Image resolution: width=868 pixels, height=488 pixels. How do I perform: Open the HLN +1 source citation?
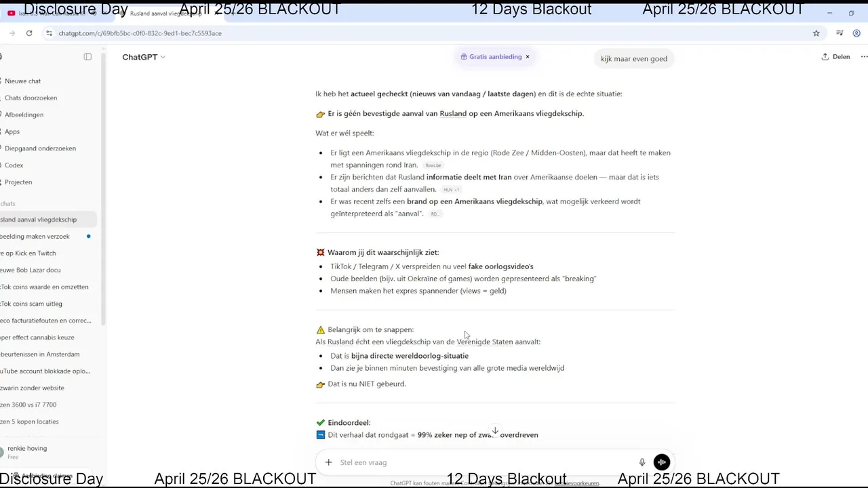pyautogui.click(x=451, y=190)
